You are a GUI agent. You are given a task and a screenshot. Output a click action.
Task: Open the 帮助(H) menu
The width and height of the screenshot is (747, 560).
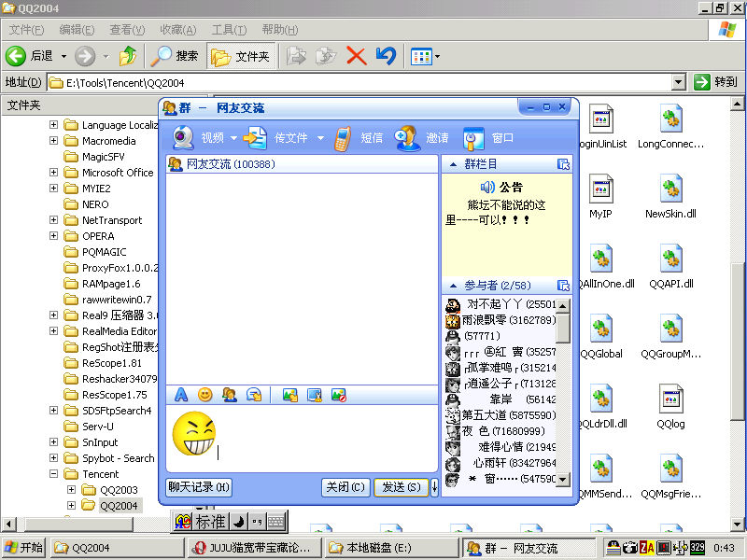279,30
